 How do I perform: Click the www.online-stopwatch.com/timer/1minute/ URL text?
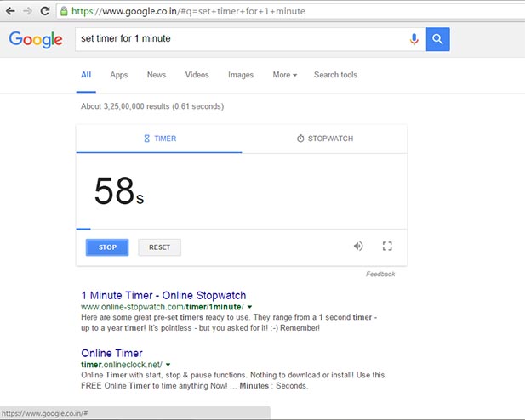(x=163, y=307)
